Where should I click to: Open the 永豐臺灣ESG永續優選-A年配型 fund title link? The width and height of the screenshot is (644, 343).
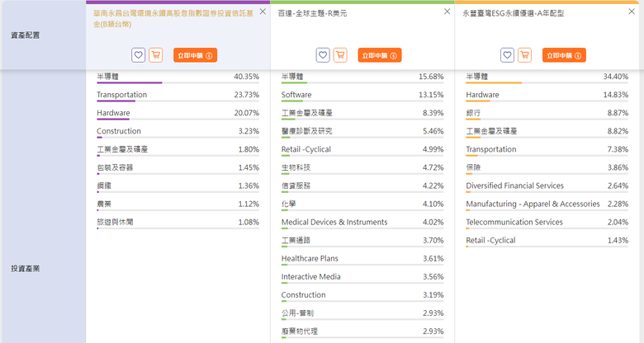[513, 13]
